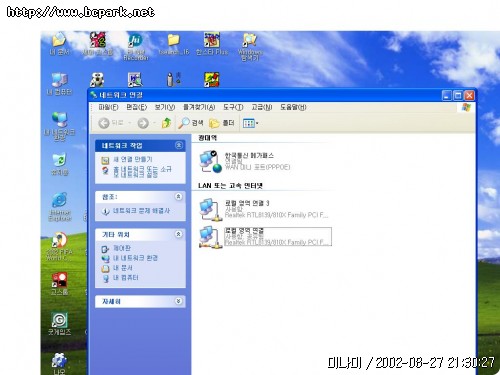This screenshot has width=500, height=375.
Task: Click the 검색 search toolbar button
Action: point(191,123)
